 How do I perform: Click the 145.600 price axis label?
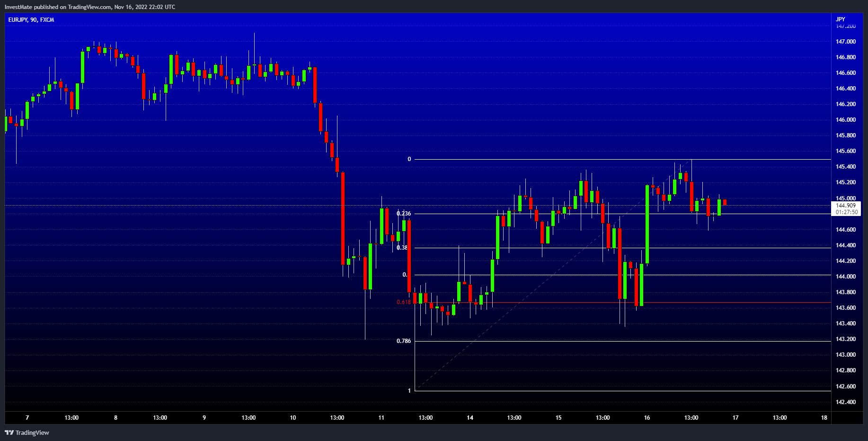tap(846, 151)
